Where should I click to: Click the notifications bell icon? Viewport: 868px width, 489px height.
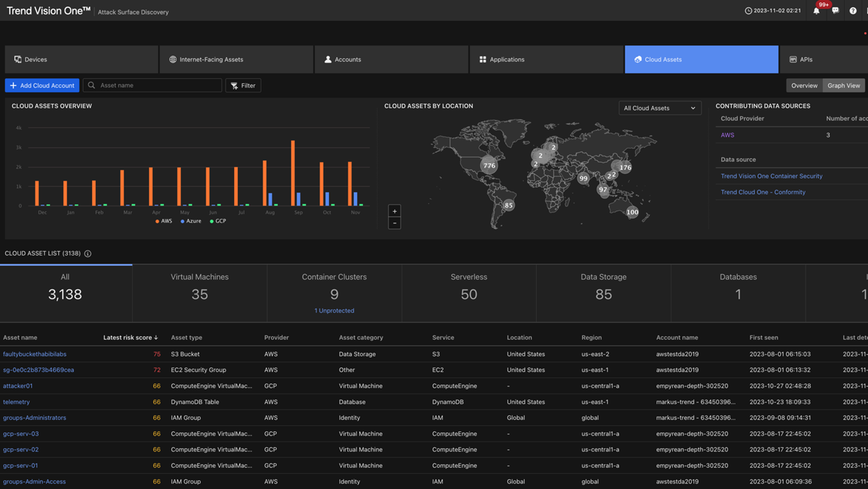(816, 11)
